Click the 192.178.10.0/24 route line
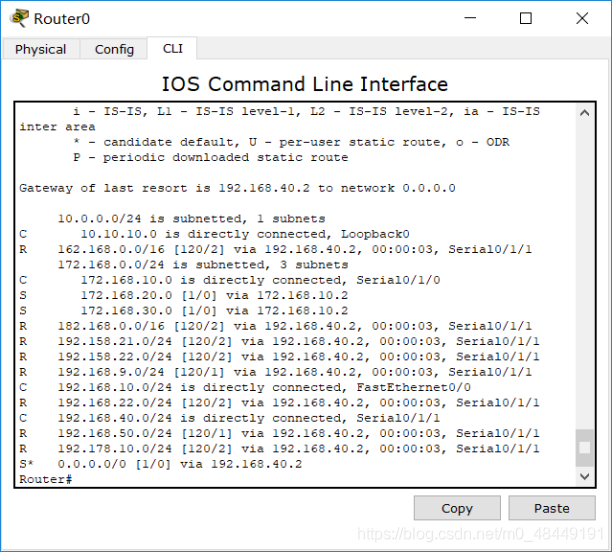The image size is (612, 552). pos(279,449)
